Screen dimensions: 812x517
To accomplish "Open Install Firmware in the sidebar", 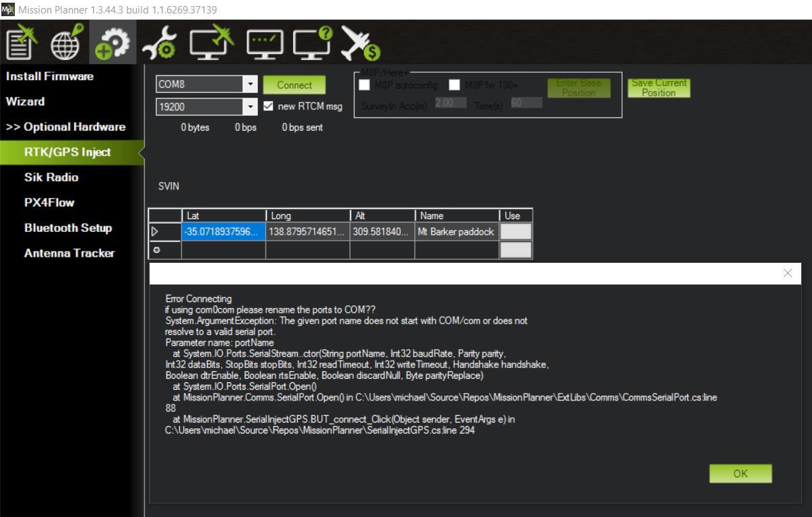I will [x=50, y=76].
